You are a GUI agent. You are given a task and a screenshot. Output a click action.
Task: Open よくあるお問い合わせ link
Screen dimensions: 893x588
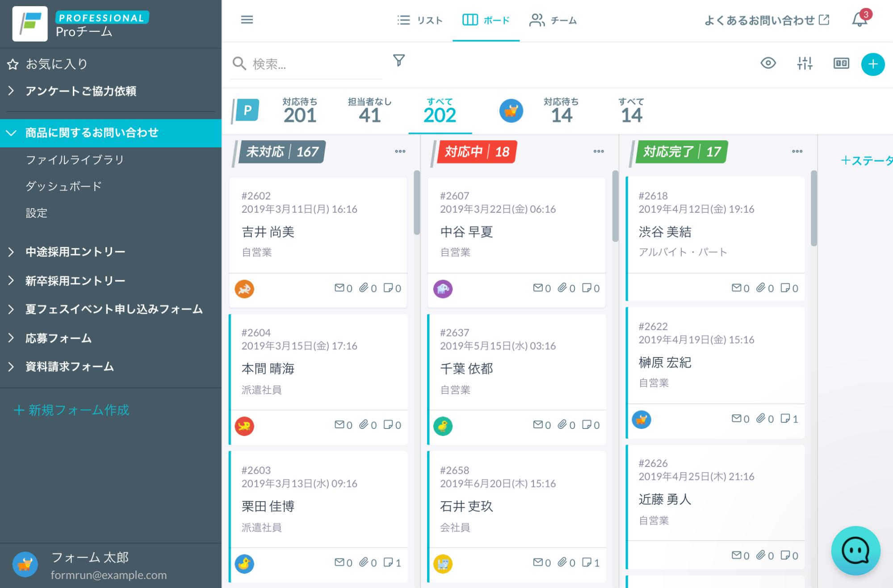[x=767, y=20]
